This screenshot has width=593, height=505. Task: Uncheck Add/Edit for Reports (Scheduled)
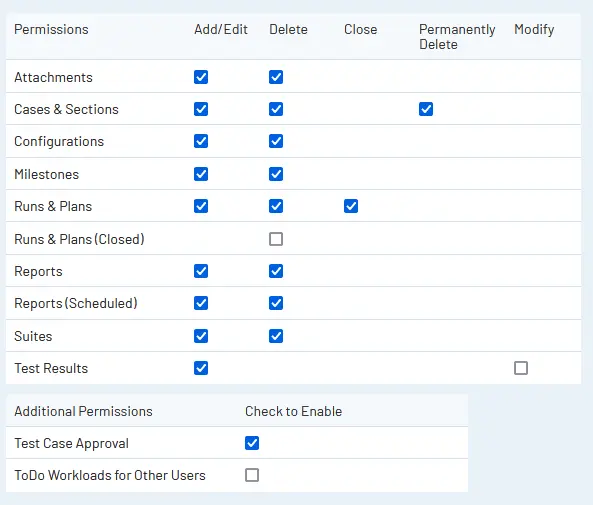[201, 303]
